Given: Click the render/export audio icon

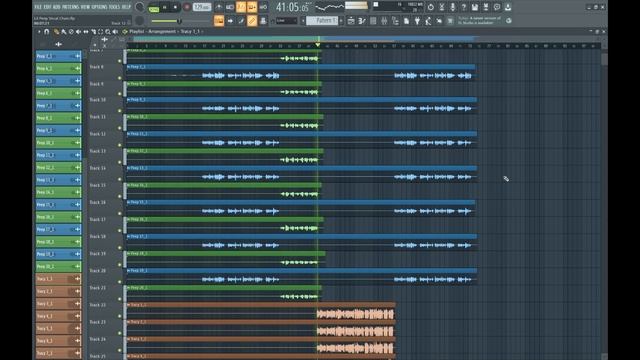Looking at the screenshot, I should [x=486, y=7].
